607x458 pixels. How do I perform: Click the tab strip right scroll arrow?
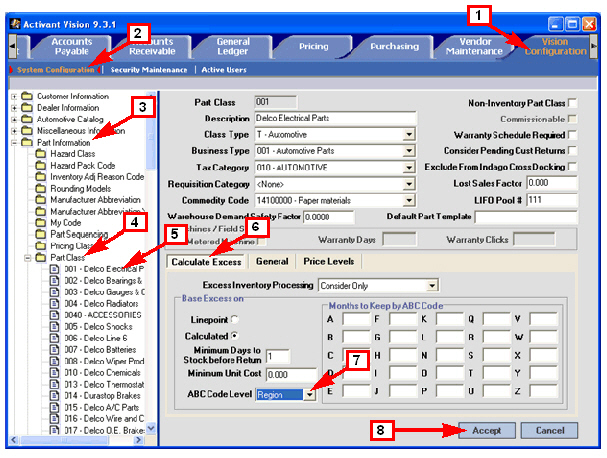(x=593, y=46)
